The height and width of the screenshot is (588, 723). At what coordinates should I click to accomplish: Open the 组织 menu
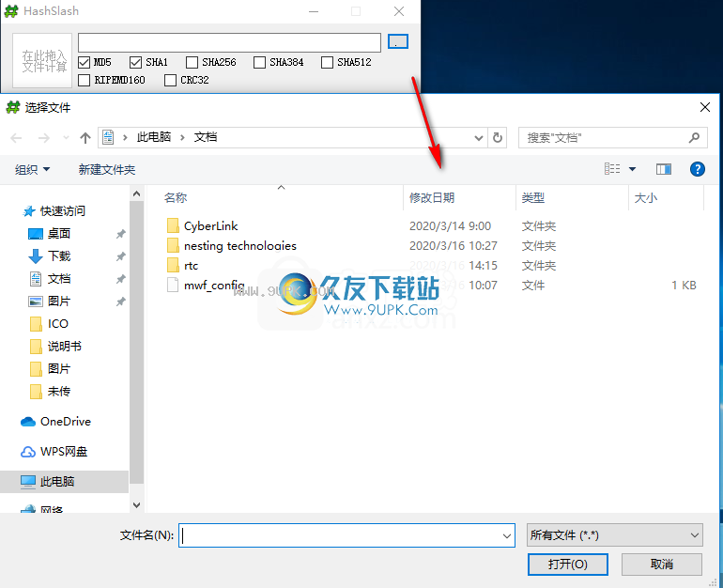point(32,170)
